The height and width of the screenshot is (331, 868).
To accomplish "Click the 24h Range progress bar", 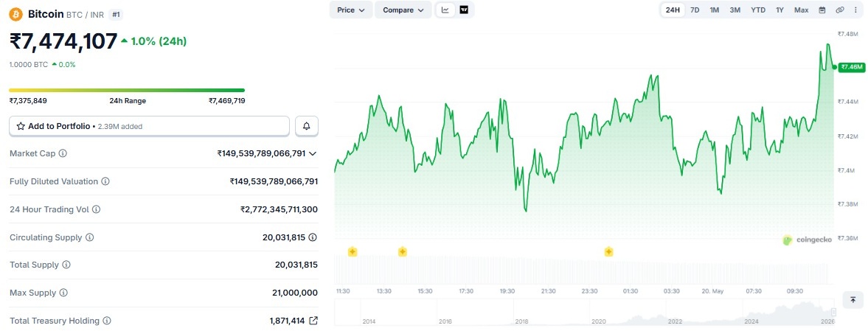I will click(x=127, y=90).
